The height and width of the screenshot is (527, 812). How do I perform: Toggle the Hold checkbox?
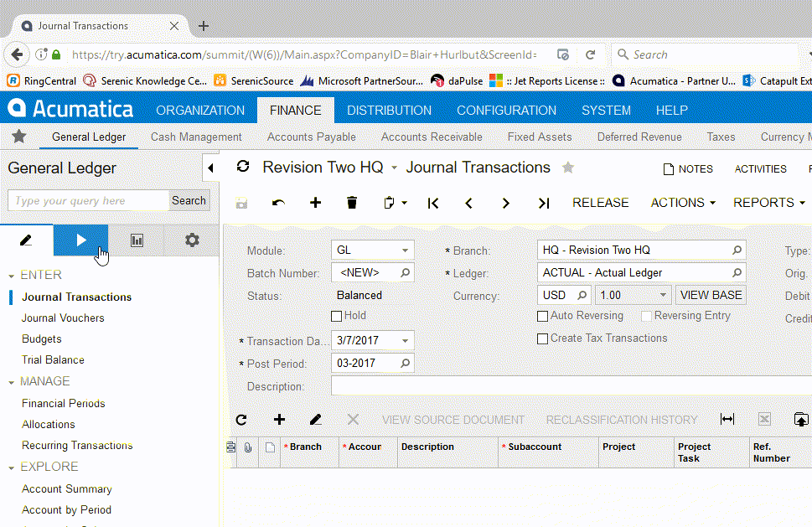pyautogui.click(x=336, y=316)
